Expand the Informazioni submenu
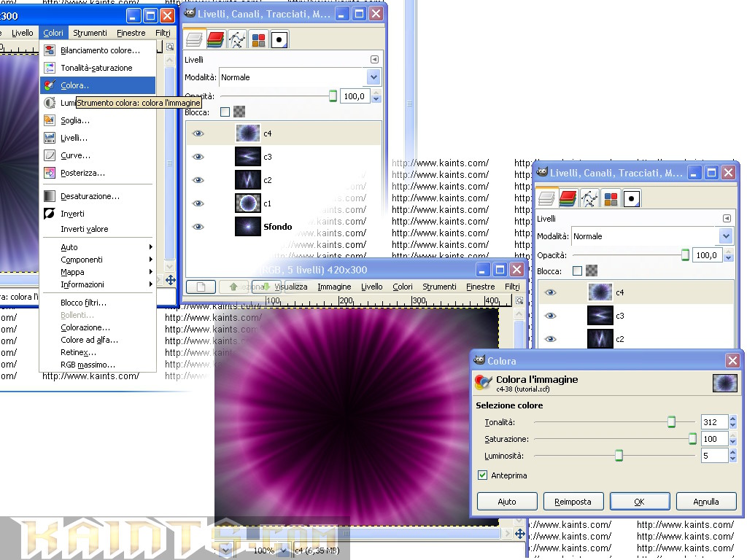This screenshot has height=560, width=747. [x=98, y=284]
